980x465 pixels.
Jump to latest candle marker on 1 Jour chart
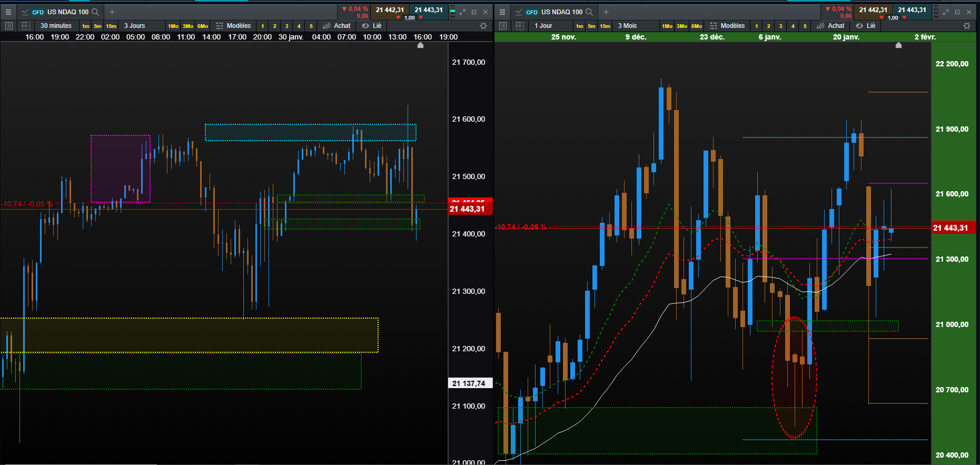click(x=899, y=45)
